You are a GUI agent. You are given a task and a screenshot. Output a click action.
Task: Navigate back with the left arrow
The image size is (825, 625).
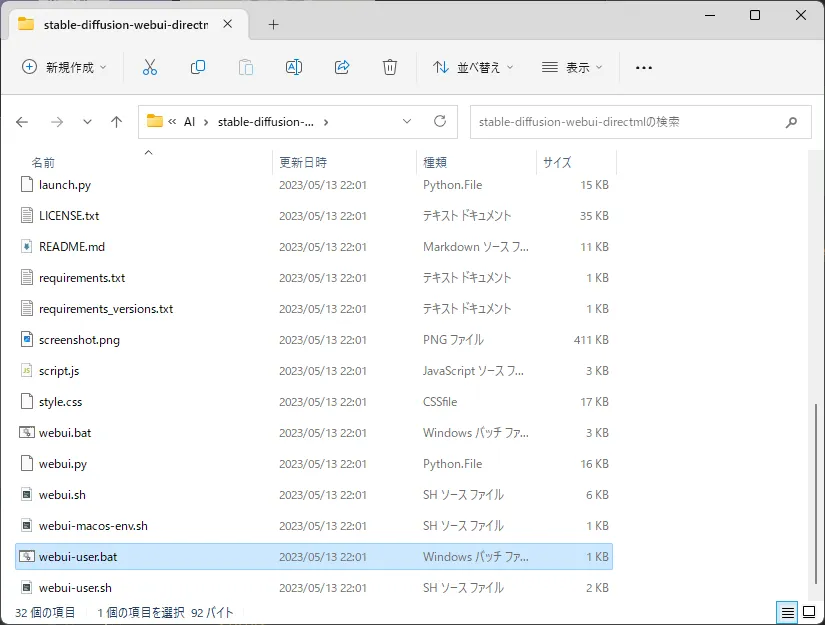pos(23,122)
